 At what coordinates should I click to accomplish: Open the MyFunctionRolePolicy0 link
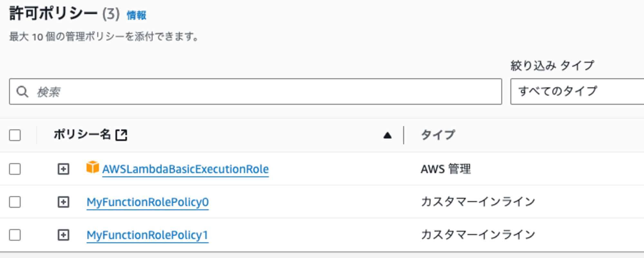[147, 202]
